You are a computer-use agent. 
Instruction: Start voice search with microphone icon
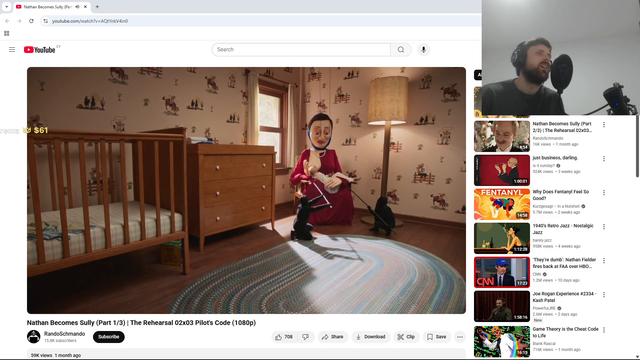423,49
